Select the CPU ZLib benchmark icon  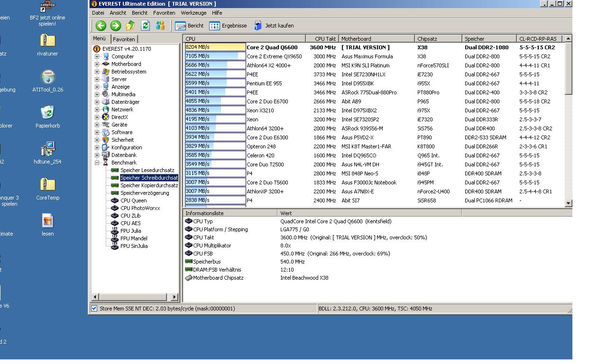click(115, 216)
